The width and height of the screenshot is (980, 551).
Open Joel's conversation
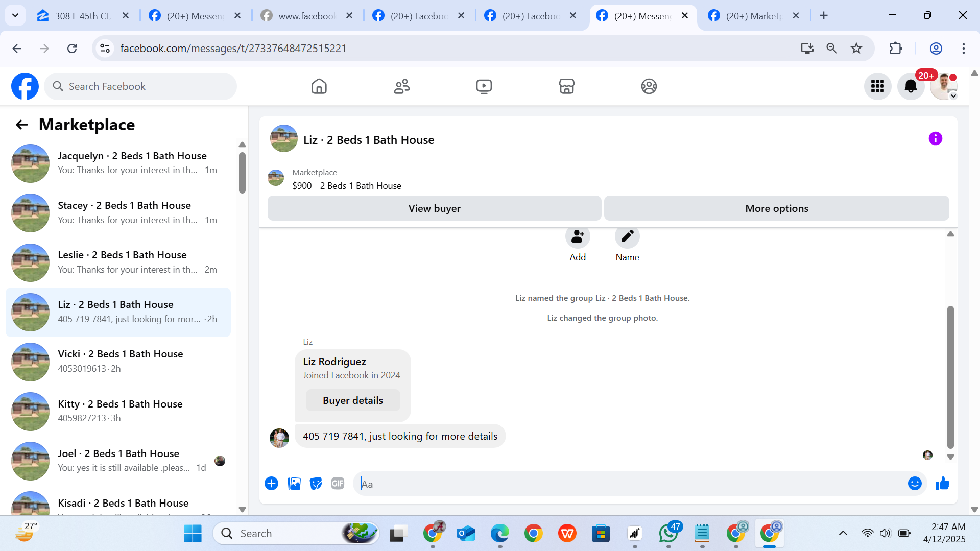(x=118, y=461)
